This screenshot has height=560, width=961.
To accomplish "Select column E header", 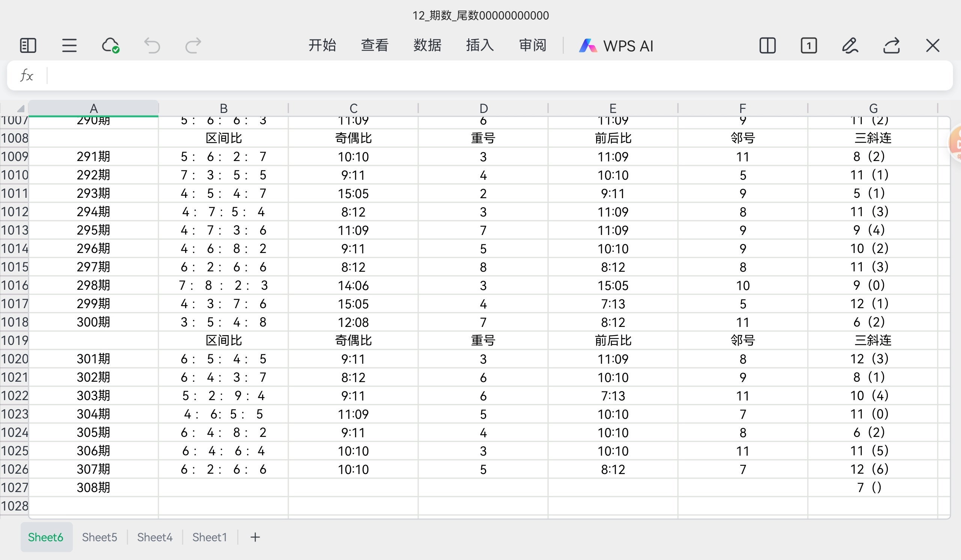I will tap(613, 108).
